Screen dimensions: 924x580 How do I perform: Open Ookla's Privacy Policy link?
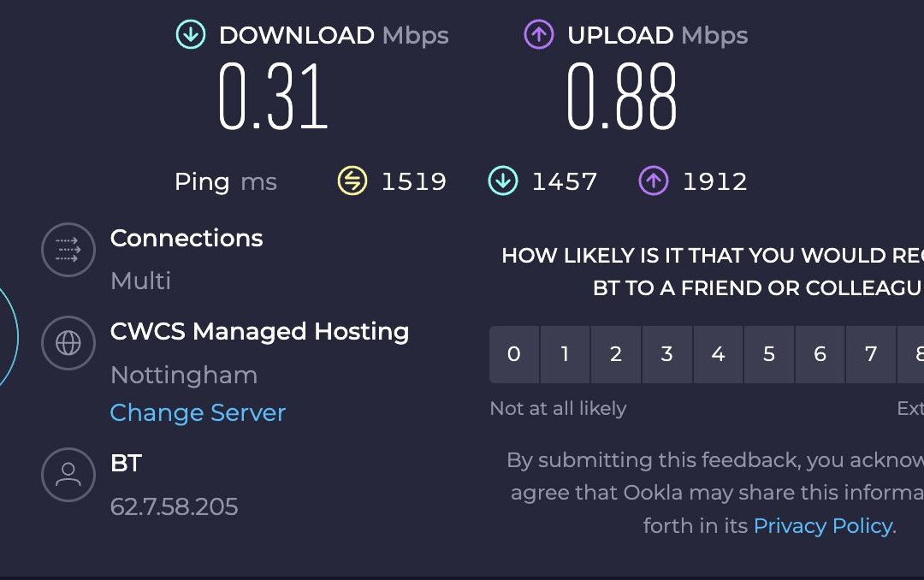click(820, 525)
